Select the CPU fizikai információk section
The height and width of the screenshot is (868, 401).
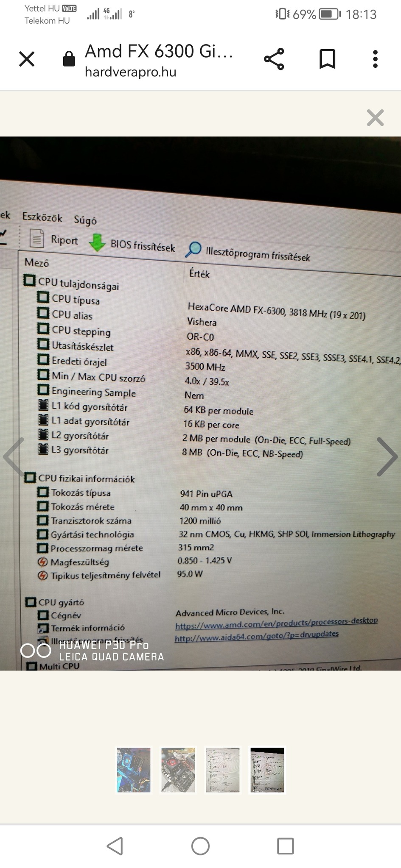pos(80,479)
